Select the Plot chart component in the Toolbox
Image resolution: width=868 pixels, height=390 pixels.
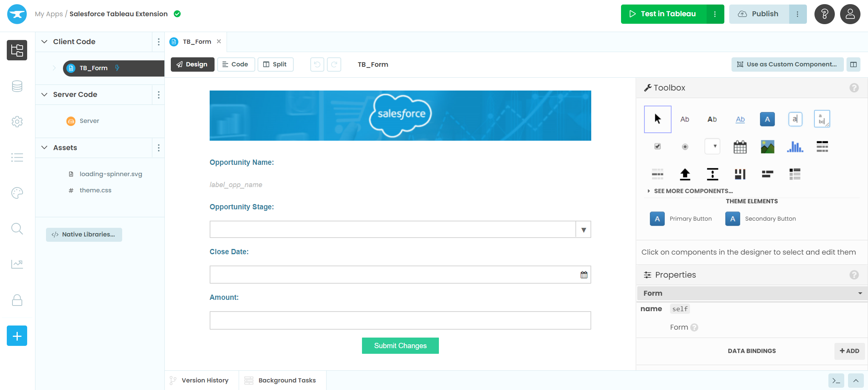point(795,146)
